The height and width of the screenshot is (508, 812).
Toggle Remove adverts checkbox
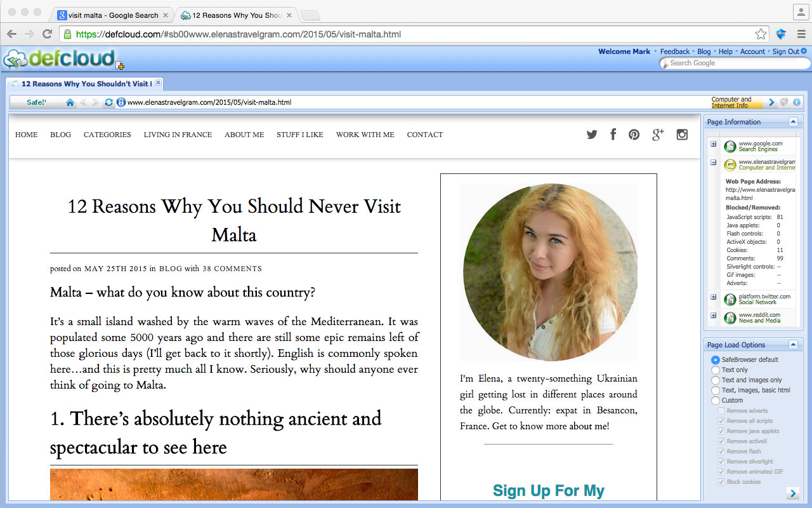click(x=721, y=411)
